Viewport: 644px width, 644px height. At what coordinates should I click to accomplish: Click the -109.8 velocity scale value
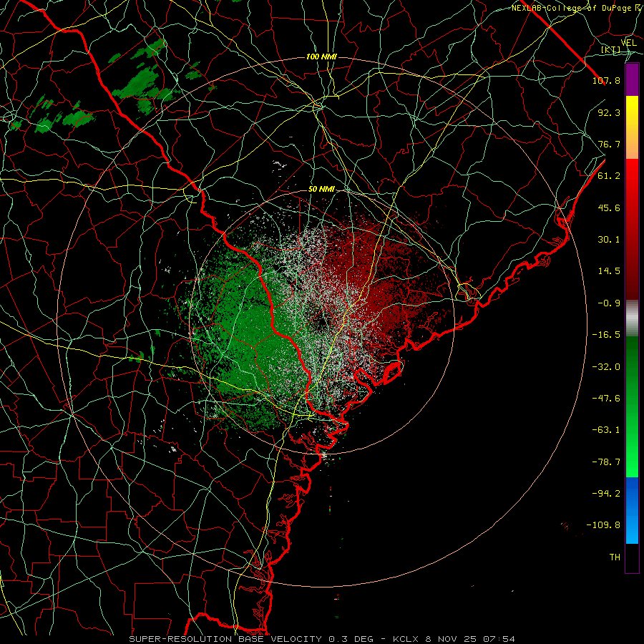603,525
